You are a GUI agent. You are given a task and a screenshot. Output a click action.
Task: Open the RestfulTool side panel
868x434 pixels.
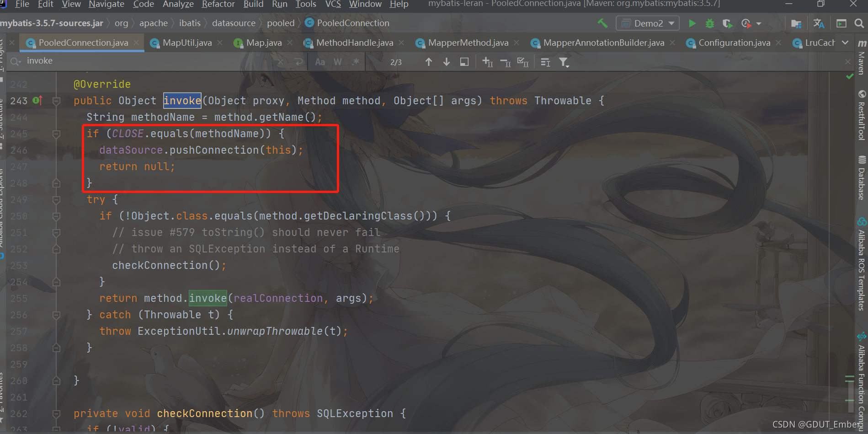[x=862, y=115]
